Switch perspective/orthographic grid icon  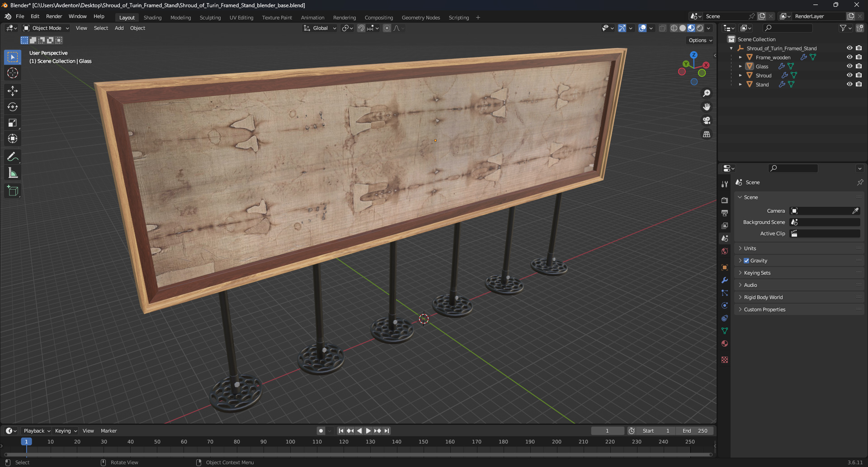[707, 134]
